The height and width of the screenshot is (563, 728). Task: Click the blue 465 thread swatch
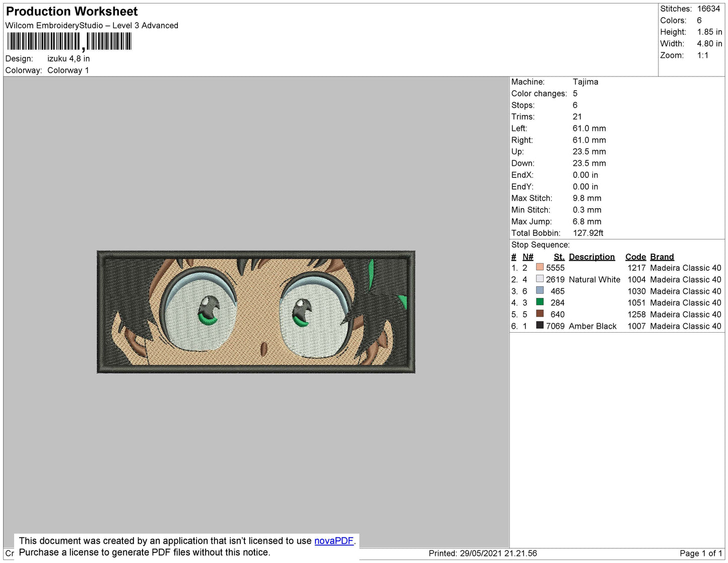click(x=540, y=290)
